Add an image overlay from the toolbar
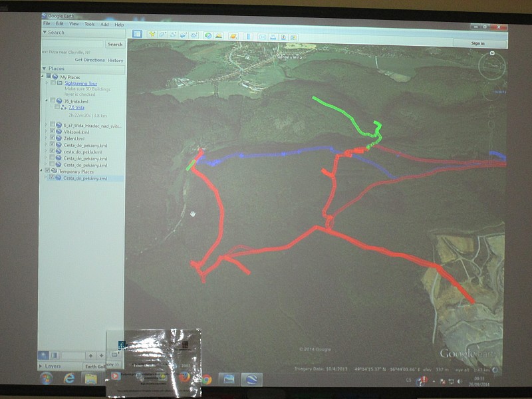This screenshot has width=532, height=399. (x=184, y=35)
